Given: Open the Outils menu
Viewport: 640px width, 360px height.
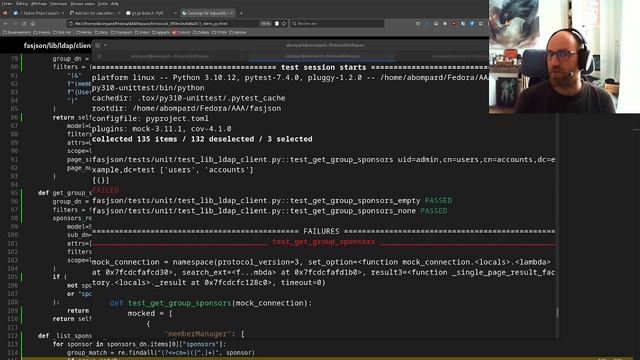Looking at the screenshot, I should [102, 4].
